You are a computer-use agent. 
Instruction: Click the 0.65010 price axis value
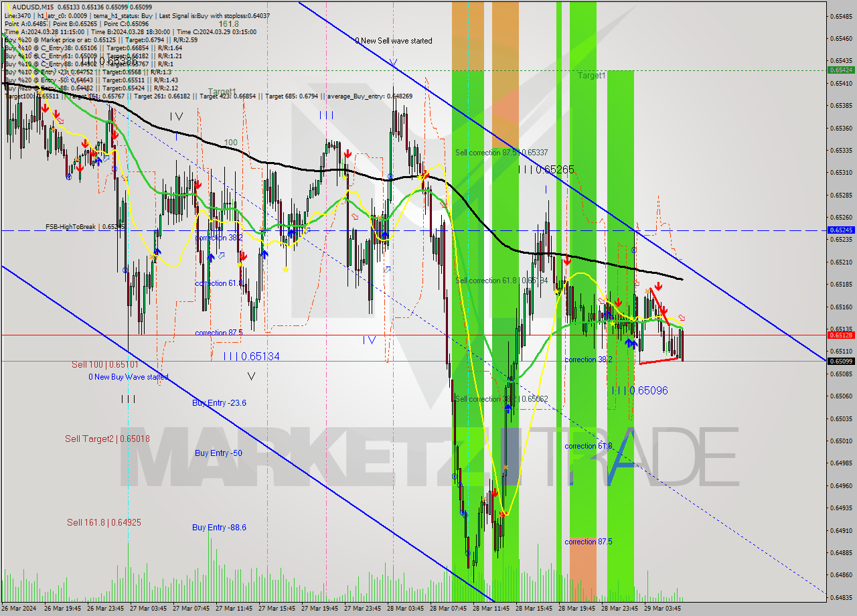(x=841, y=441)
